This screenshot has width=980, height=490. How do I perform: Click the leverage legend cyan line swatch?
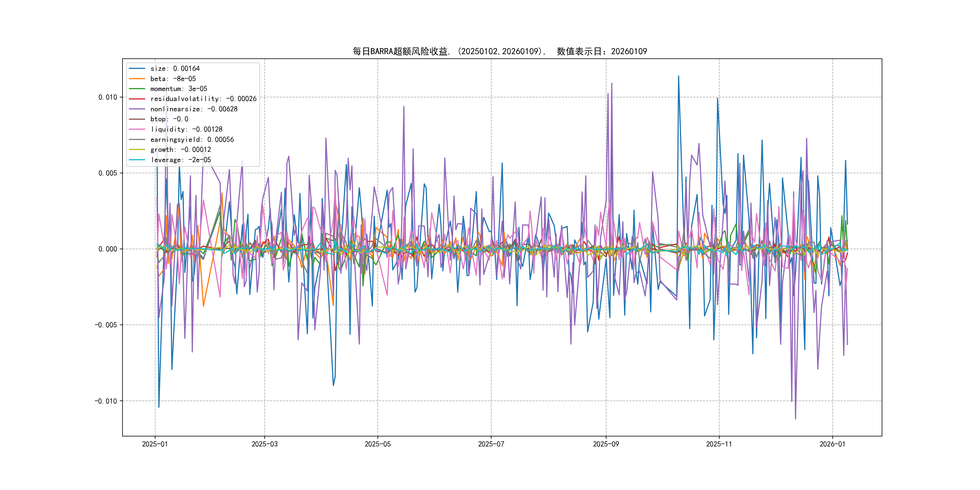click(137, 160)
